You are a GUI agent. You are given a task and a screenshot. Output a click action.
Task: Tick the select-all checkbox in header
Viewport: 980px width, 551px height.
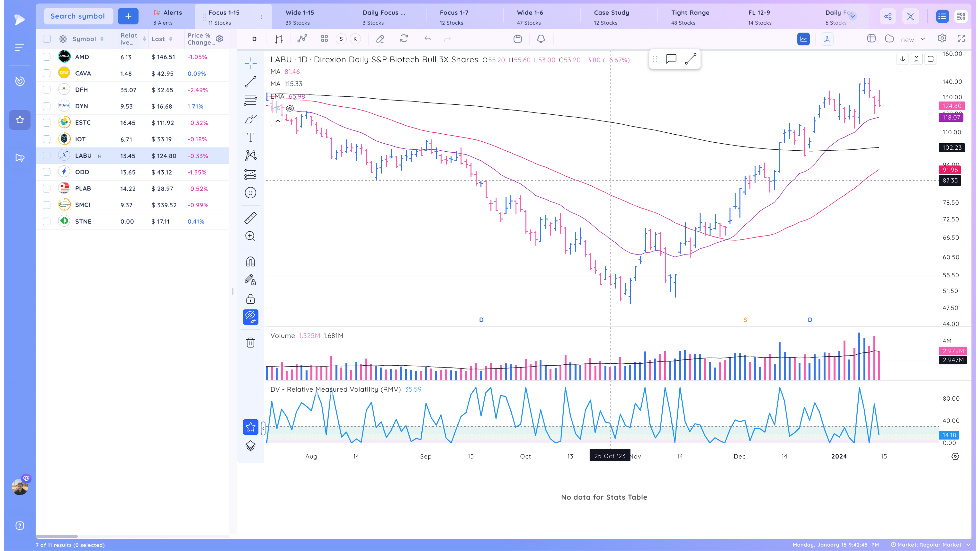coord(47,39)
